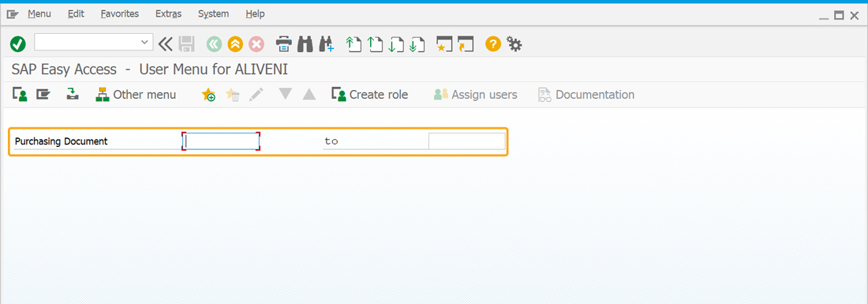Open the System menu
The image size is (868, 304).
(213, 14)
